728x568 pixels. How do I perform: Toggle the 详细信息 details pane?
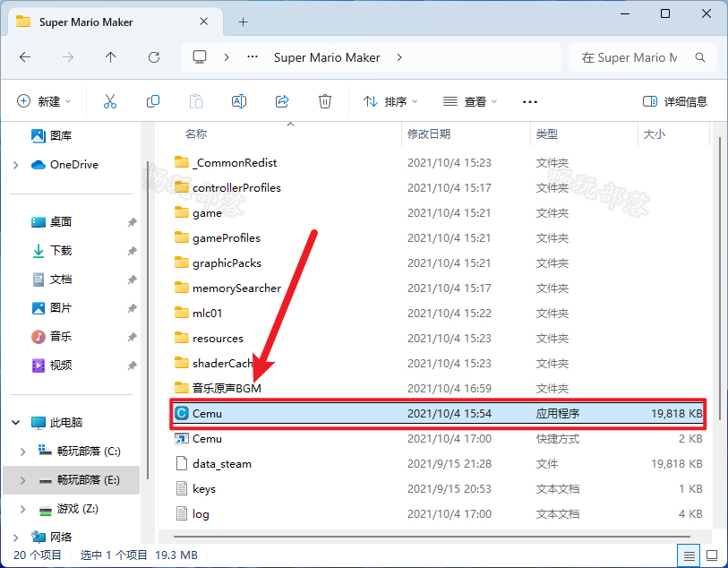[675, 101]
